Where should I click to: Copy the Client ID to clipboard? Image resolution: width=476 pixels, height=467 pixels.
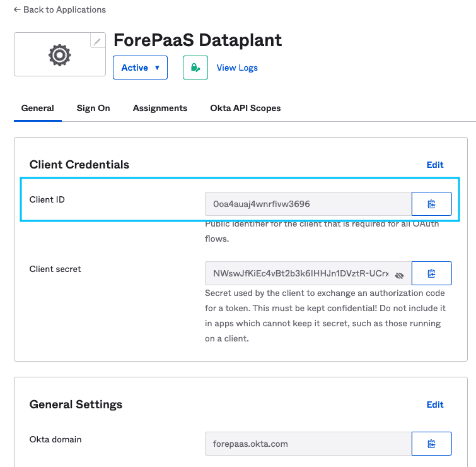pos(431,204)
